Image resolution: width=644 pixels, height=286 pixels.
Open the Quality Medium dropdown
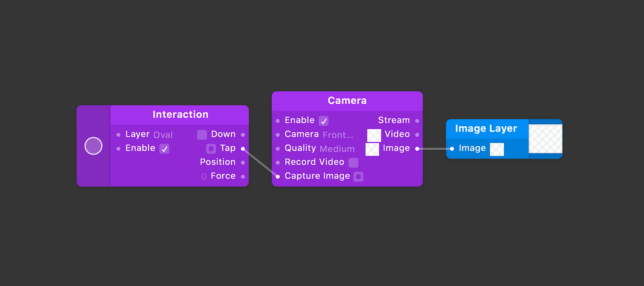pos(337,149)
